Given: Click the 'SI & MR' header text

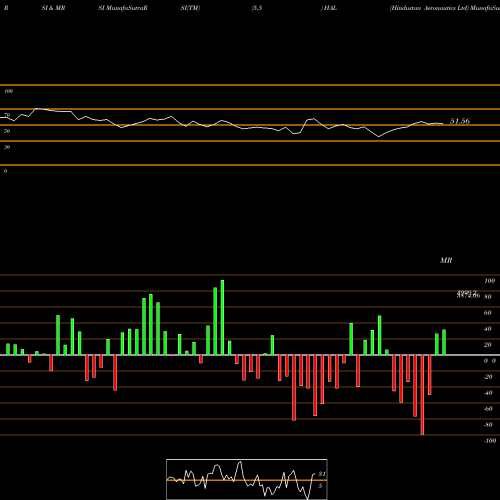Looking at the screenshot, I should (x=53, y=8).
